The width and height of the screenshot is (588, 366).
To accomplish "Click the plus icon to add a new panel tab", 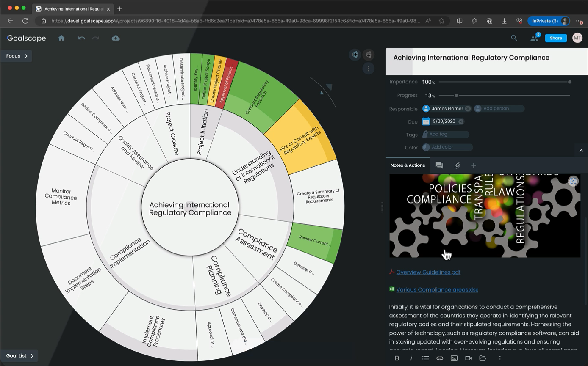I will tap(473, 165).
